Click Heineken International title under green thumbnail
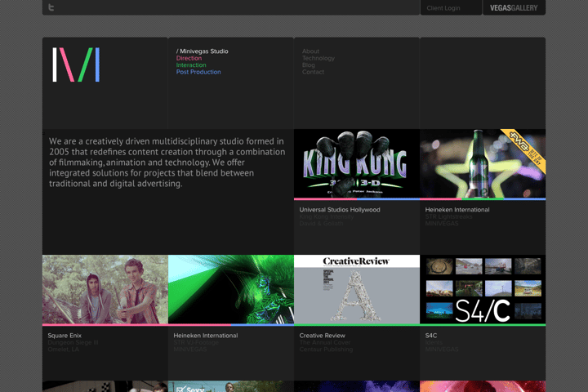 (206, 336)
